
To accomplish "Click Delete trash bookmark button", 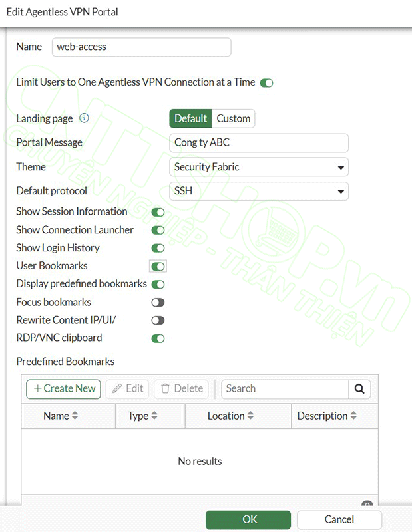I will [181, 389].
